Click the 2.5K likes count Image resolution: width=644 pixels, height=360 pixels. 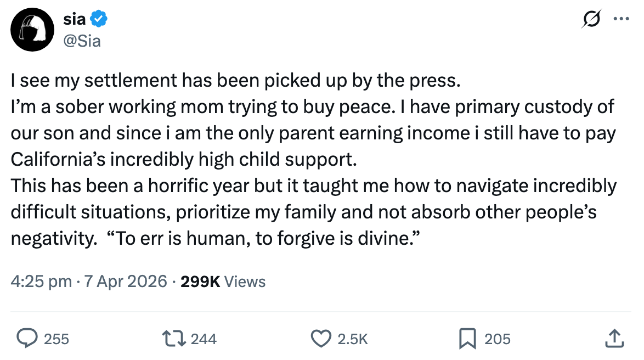[352, 339]
